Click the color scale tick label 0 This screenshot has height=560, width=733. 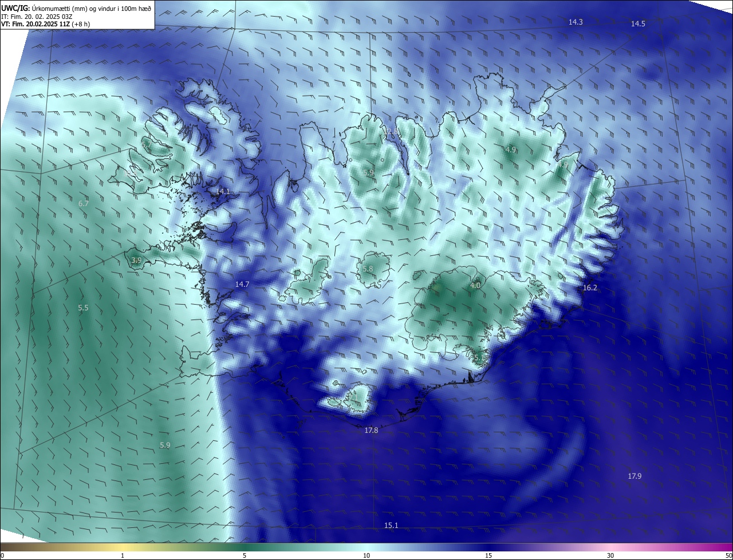click(2, 555)
